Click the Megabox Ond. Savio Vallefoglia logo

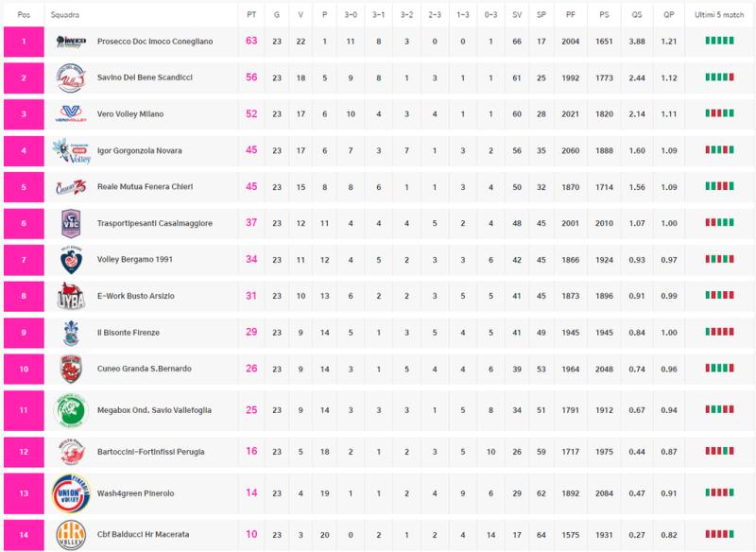71,410
